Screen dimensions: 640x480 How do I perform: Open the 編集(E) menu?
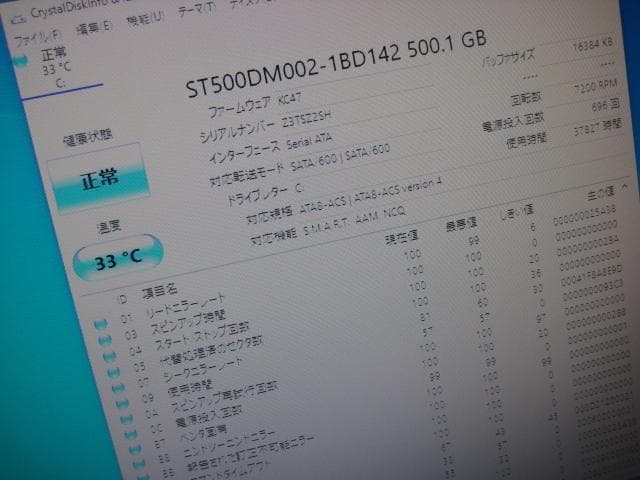94,29
